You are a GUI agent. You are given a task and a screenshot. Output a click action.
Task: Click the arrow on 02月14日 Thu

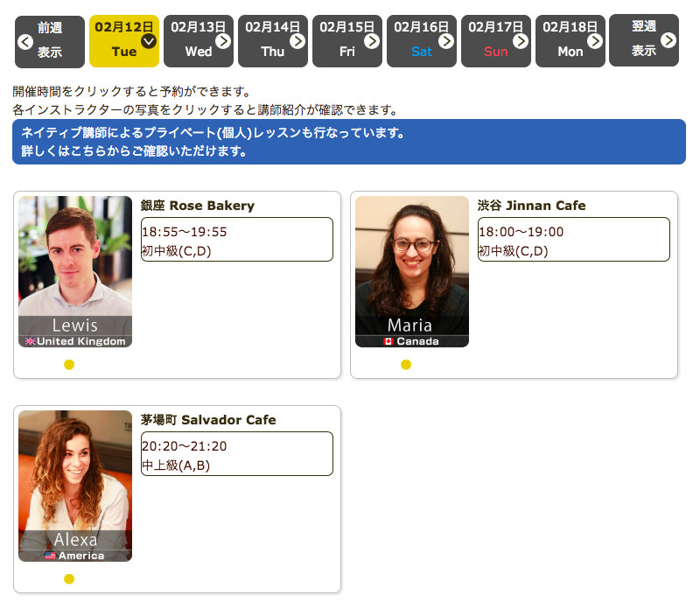point(297,40)
